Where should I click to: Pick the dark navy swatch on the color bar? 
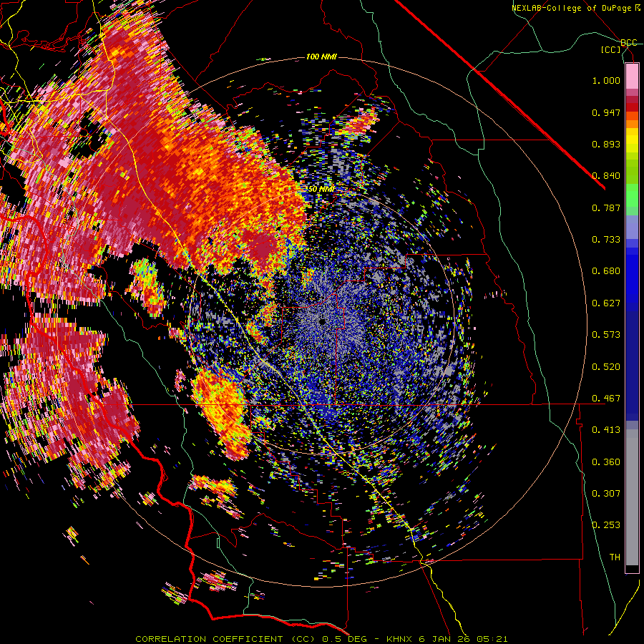(x=632, y=361)
